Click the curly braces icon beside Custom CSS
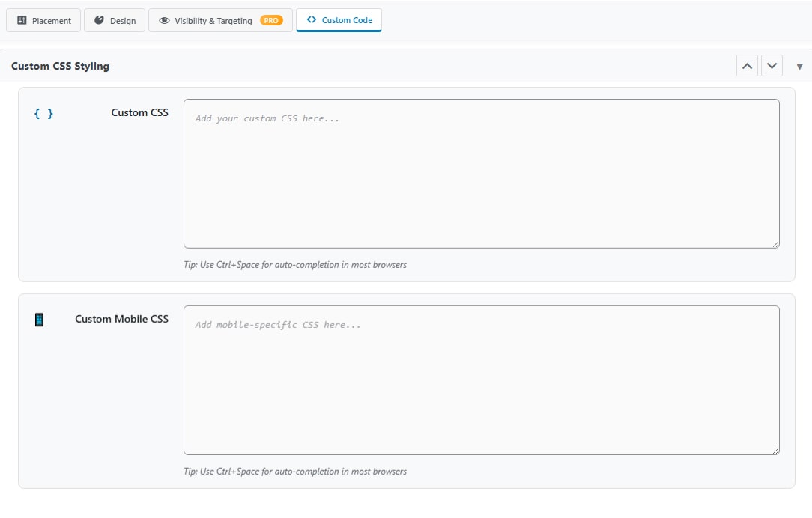812x518 pixels. [x=43, y=113]
